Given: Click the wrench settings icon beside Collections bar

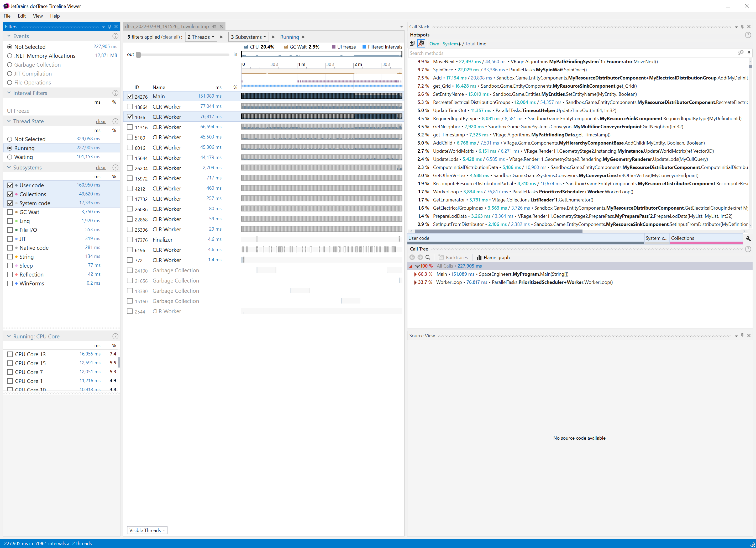Looking at the screenshot, I should 748,238.
